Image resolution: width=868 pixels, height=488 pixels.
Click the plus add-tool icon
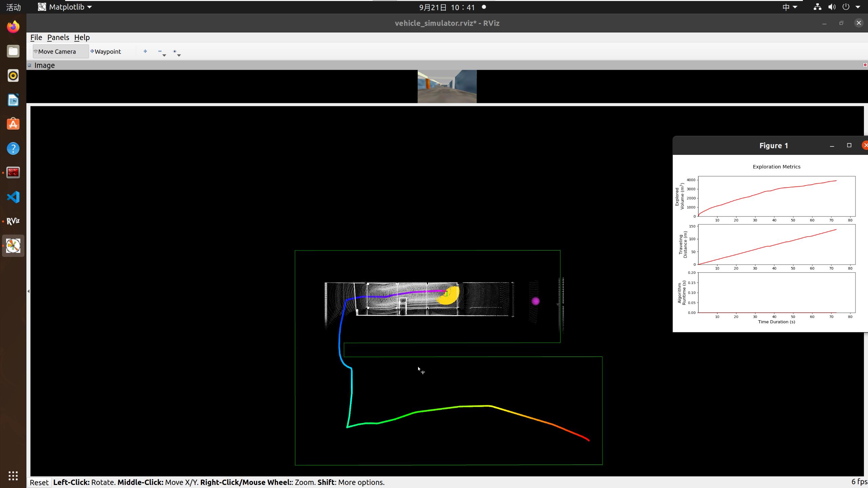(145, 52)
